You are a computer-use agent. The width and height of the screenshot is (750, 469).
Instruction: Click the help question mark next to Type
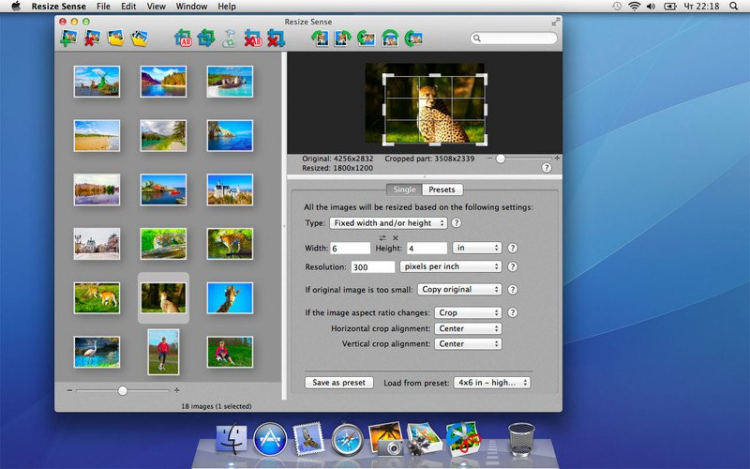[x=456, y=223]
